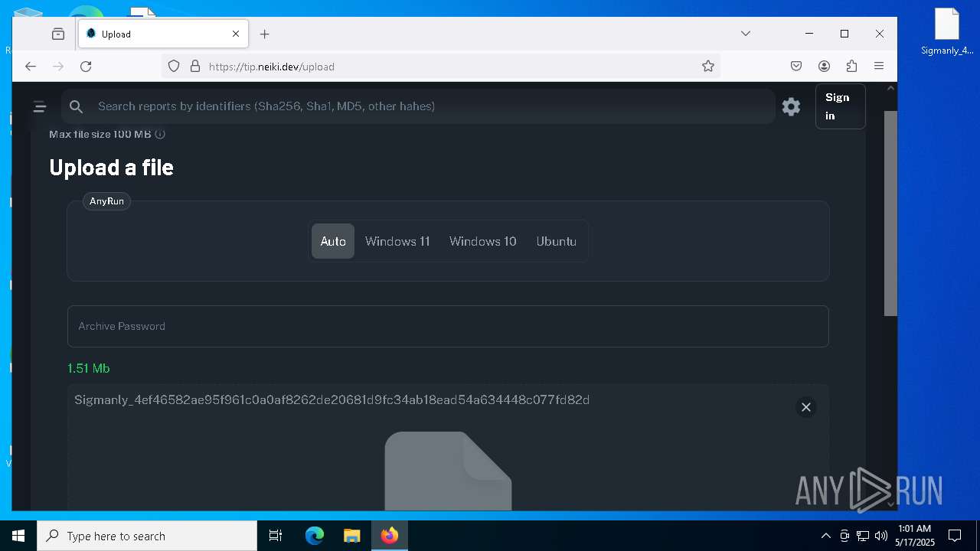980x551 pixels.
Task: Focus the Archive Password field
Action: pos(448,326)
